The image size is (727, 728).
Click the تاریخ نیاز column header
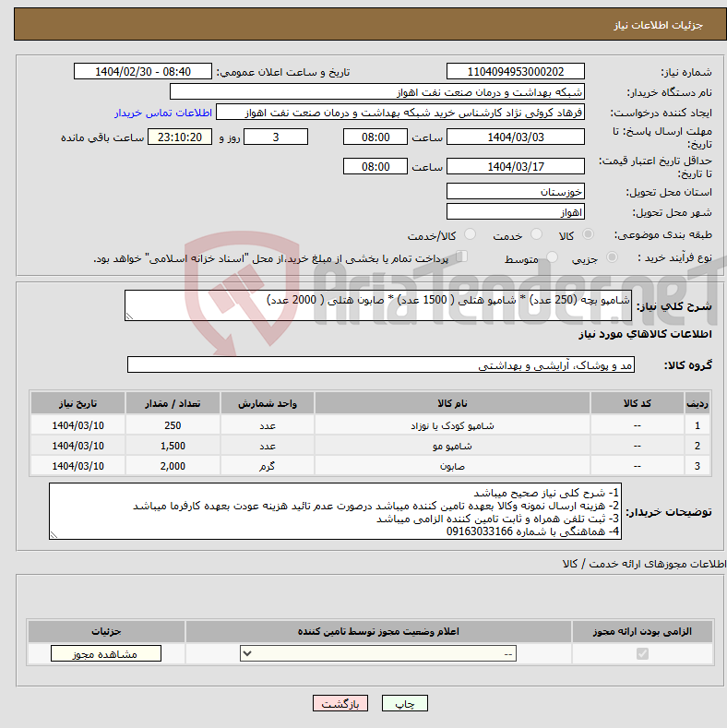coord(78,403)
